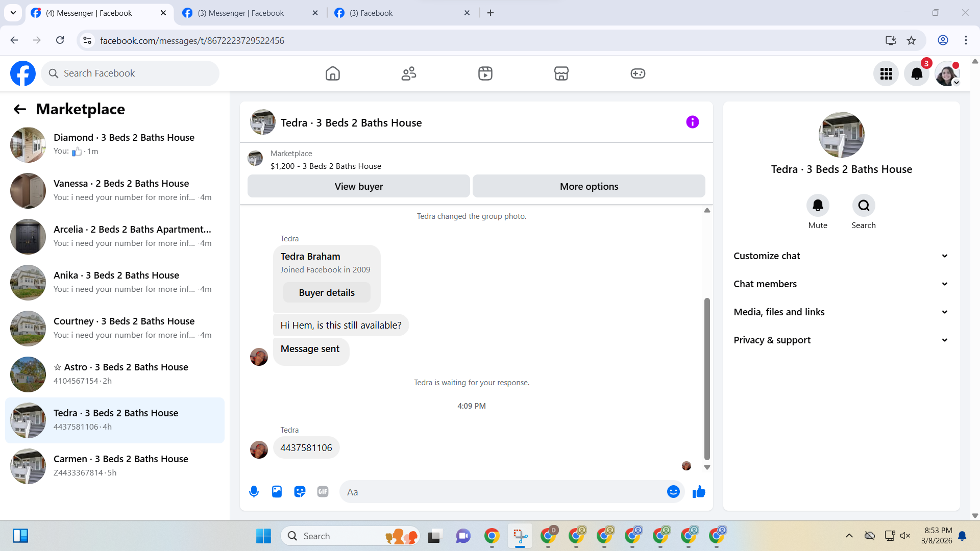Search in conversation from the side panel
Image resolution: width=980 pixels, height=551 pixels.
[863, 206]
